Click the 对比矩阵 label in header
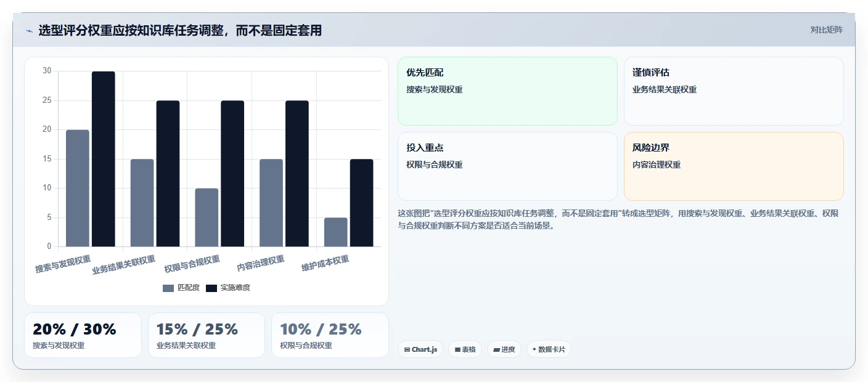The image size is (868, 382). [x=826, y=30]
